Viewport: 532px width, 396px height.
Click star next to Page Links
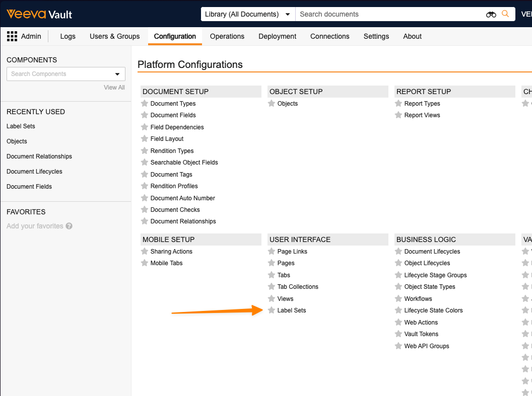[272, 252]
